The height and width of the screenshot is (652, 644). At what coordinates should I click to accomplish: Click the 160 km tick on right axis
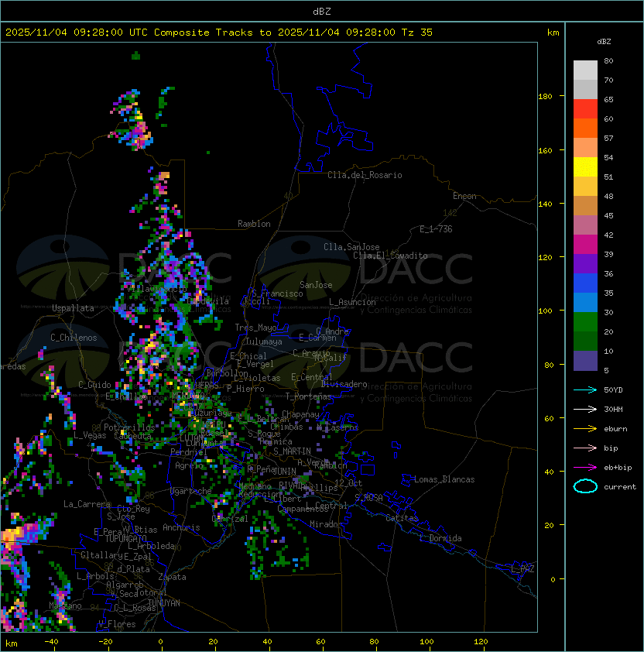[545, 150]
